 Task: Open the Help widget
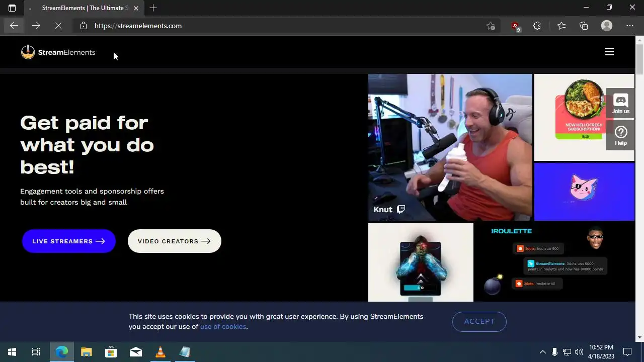(x=620, y=136)
